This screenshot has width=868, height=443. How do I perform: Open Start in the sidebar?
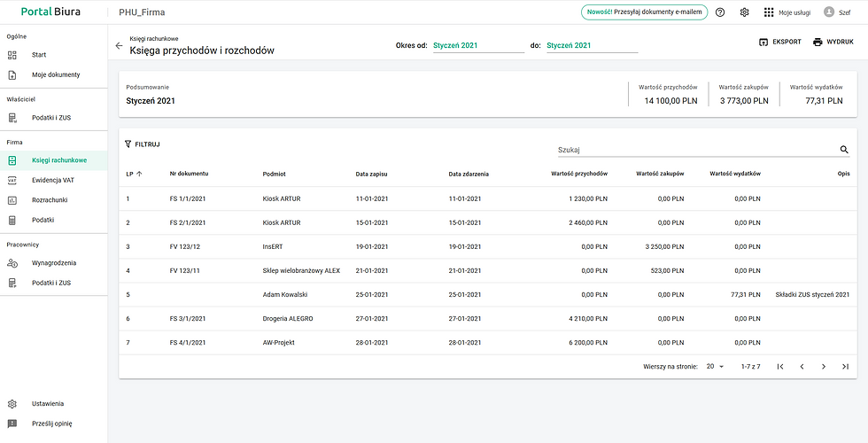point(54,55)
